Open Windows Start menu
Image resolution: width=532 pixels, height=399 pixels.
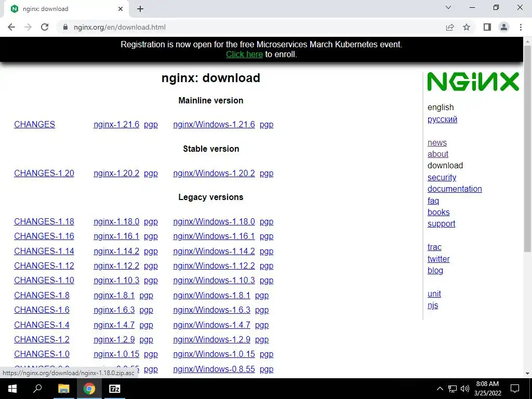click(x=12, y=389)
